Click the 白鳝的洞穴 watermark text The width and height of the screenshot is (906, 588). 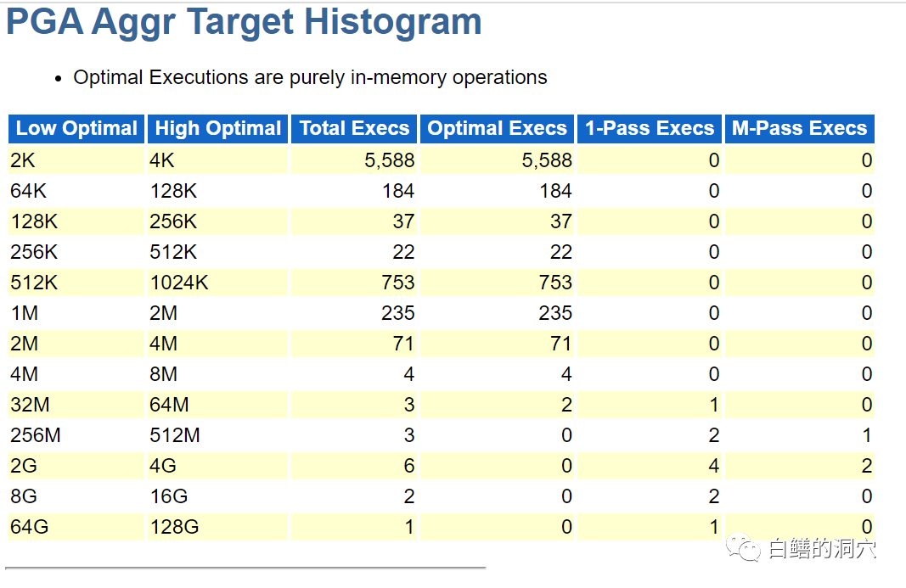820,549
